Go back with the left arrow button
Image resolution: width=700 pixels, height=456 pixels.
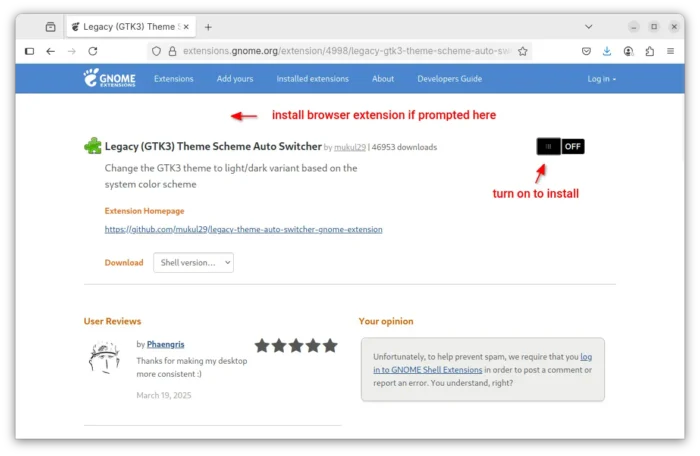pos(50,51)
